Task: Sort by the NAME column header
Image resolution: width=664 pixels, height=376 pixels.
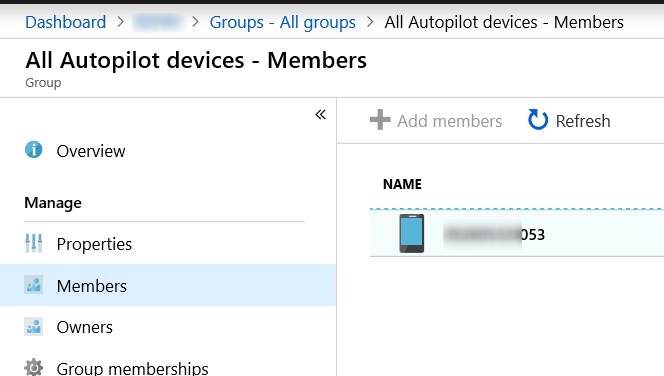Action: pyautogui.click(x=402, y=184)
